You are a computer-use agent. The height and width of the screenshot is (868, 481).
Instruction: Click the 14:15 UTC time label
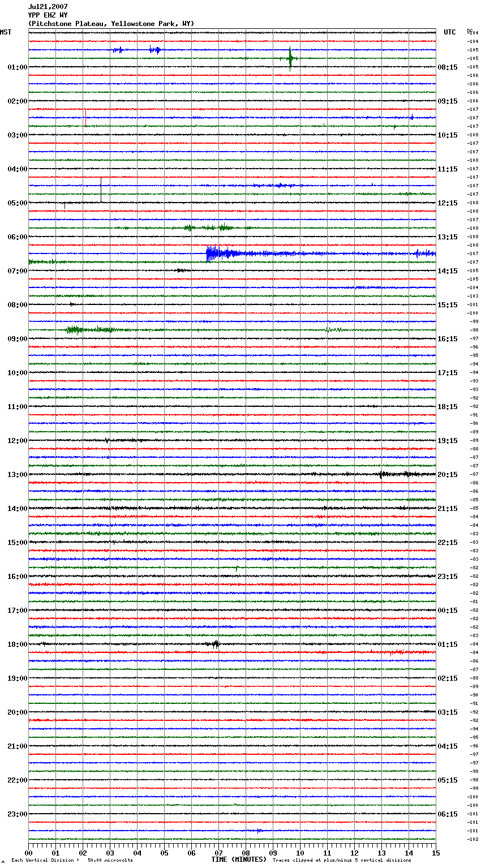click(x=448, y=271)
